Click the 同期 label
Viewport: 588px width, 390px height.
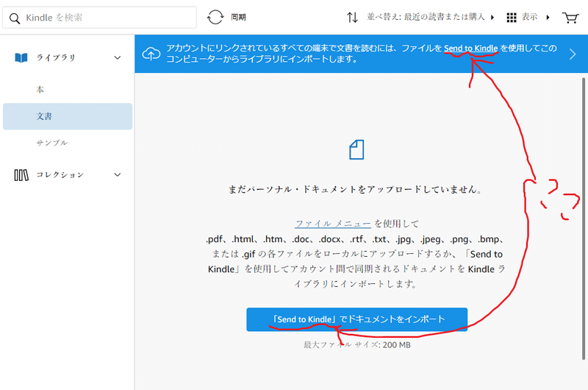click(x=238, y=17)
